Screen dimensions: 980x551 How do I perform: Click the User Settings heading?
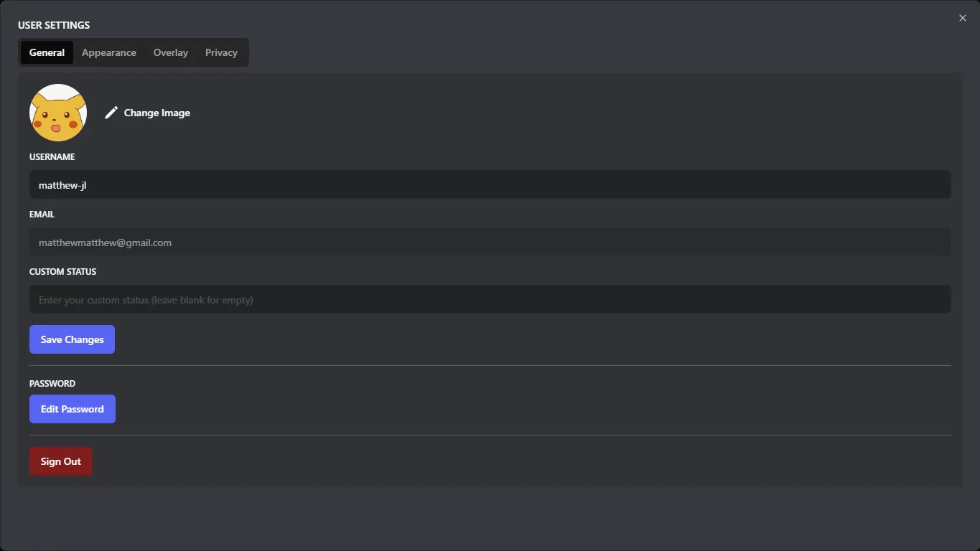[54, 25]
